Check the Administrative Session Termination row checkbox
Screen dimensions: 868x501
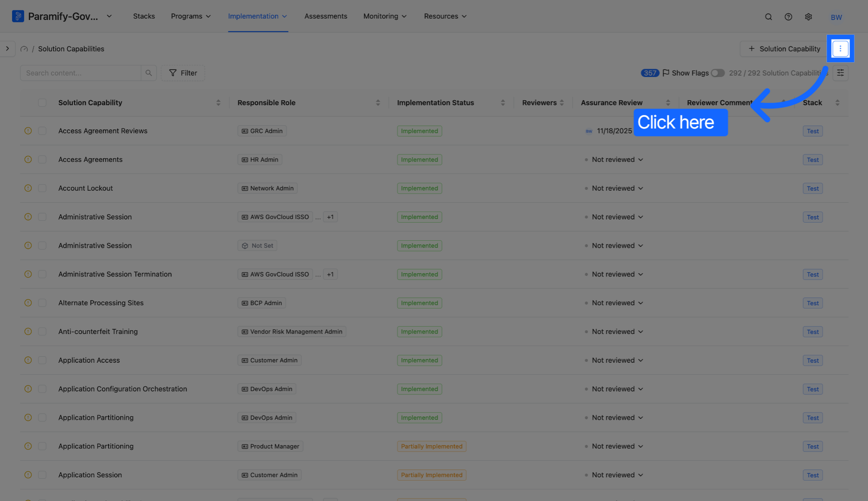coord(42,274)
